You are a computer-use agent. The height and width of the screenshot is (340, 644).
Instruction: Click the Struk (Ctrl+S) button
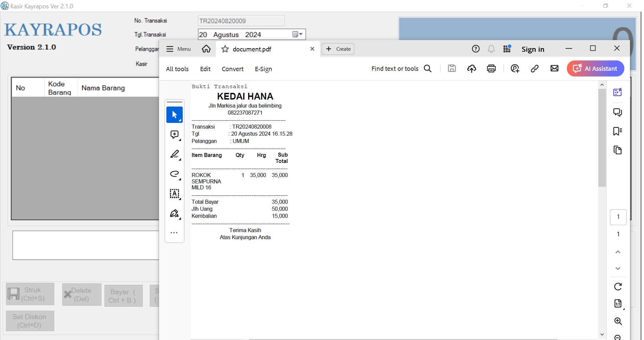click(30, 294)
